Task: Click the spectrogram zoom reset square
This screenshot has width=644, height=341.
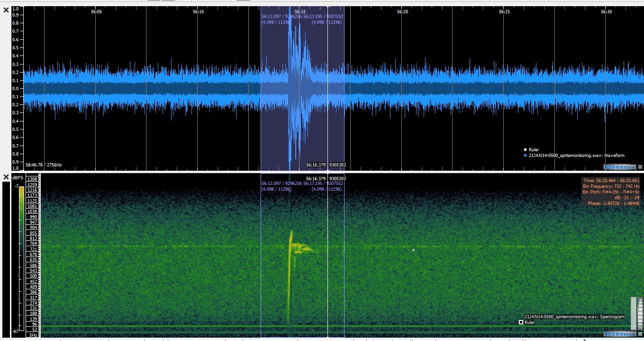Action: point(640,334)
